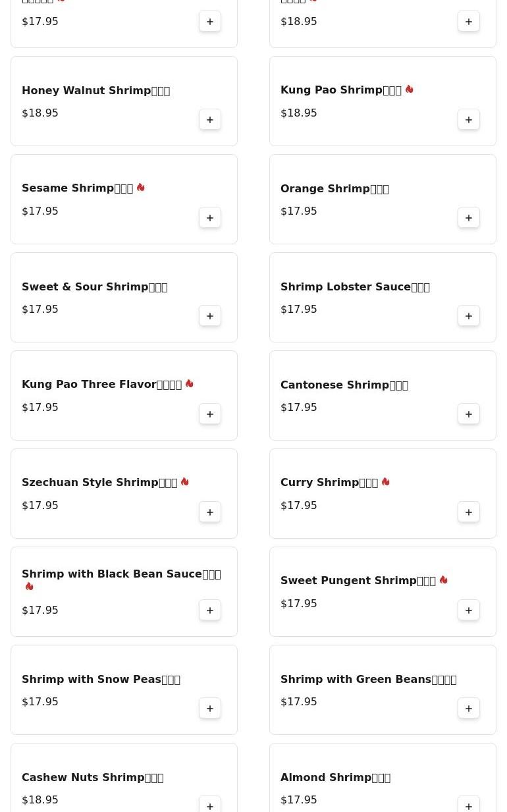Open Cashew Nuts Shrimp item title
Screen dimensions: 507x812
92,778
